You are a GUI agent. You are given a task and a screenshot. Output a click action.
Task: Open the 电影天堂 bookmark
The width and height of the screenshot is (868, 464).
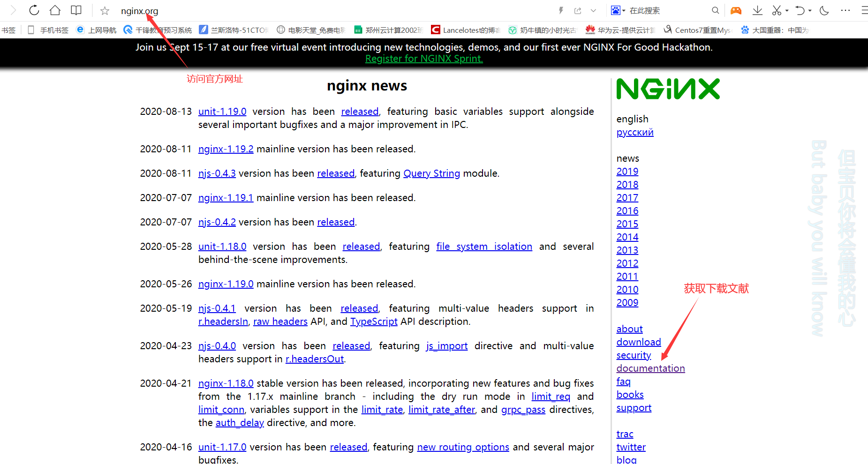click(311, 30)
